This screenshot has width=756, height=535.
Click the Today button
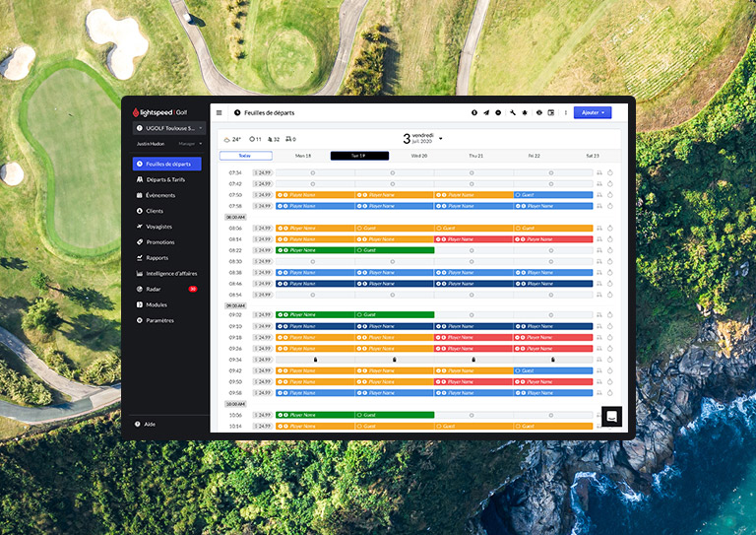click(x=245, y=156)
